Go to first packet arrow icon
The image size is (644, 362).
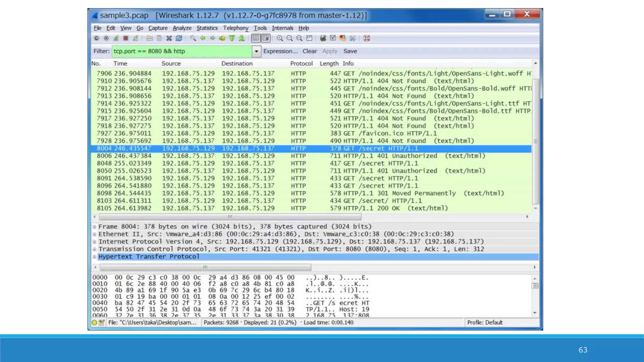[232, 38]
